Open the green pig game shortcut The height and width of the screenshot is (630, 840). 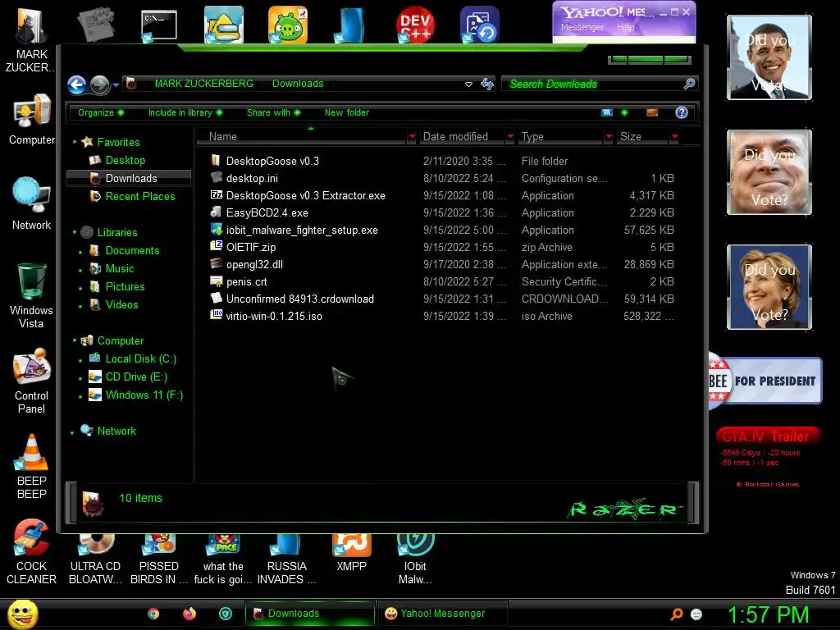pos(288,25)
